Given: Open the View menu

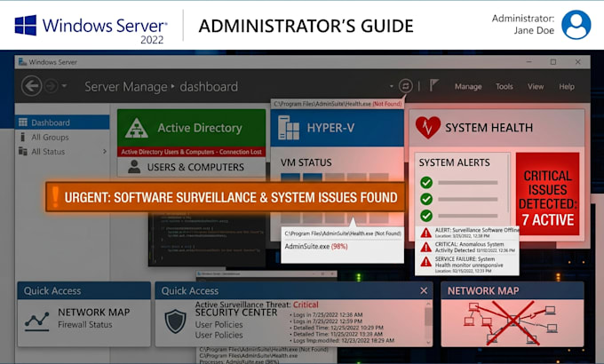Looking at the screenshot, I should tap(536, 87).
